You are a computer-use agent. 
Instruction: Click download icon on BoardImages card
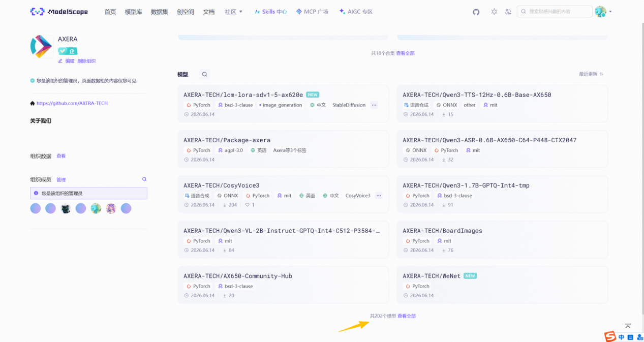click(x=444, y=250)
